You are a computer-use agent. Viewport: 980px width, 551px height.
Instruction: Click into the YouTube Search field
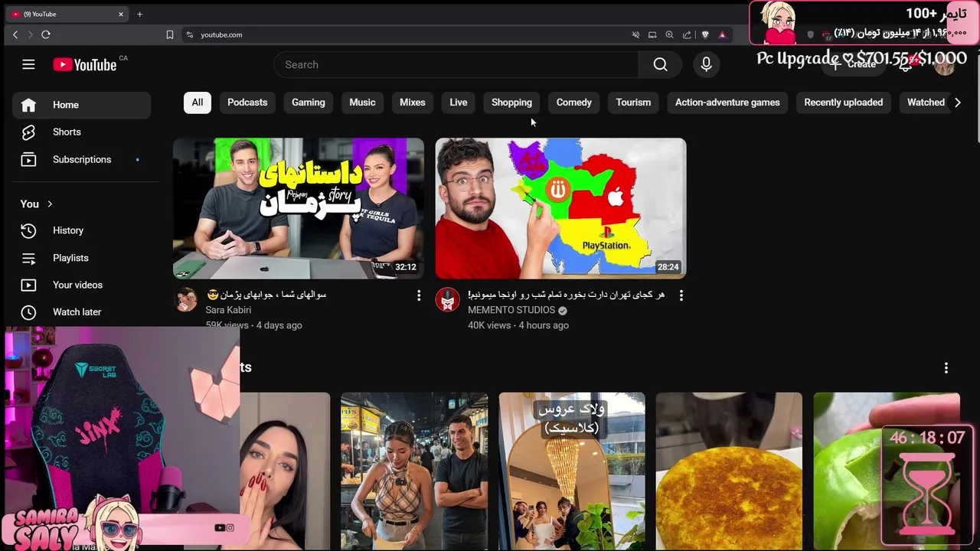coord(456,65)
